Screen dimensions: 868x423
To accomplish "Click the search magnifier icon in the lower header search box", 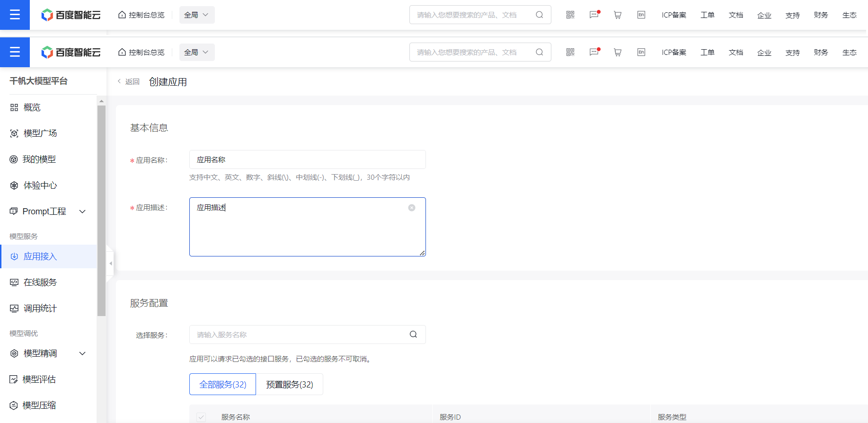I will [540, 52].
